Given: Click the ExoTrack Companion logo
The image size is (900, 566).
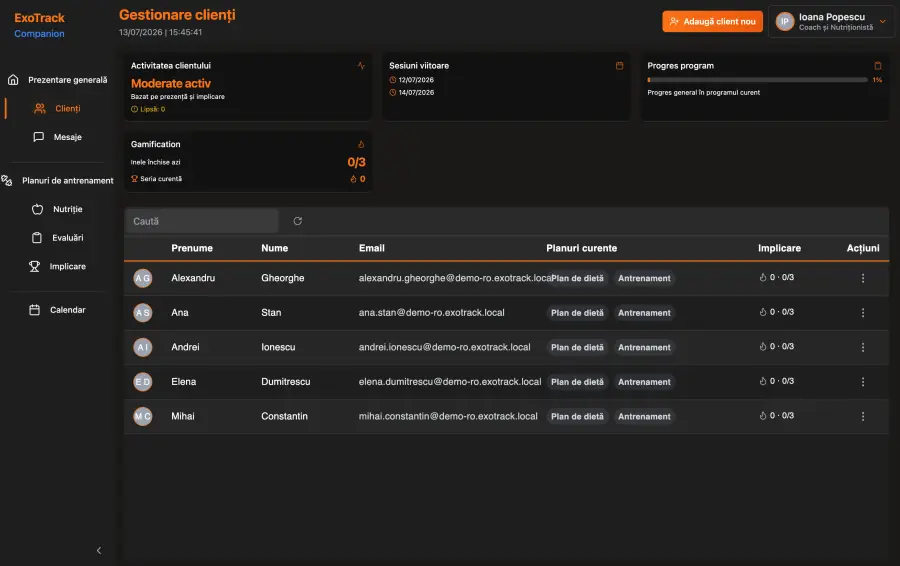Looking at the screenshot, I should [x=40, y=25].
